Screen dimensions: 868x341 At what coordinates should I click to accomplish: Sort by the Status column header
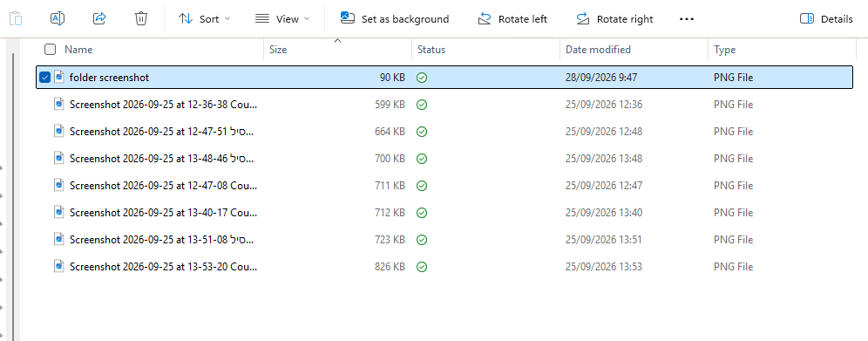coord(431,49)
